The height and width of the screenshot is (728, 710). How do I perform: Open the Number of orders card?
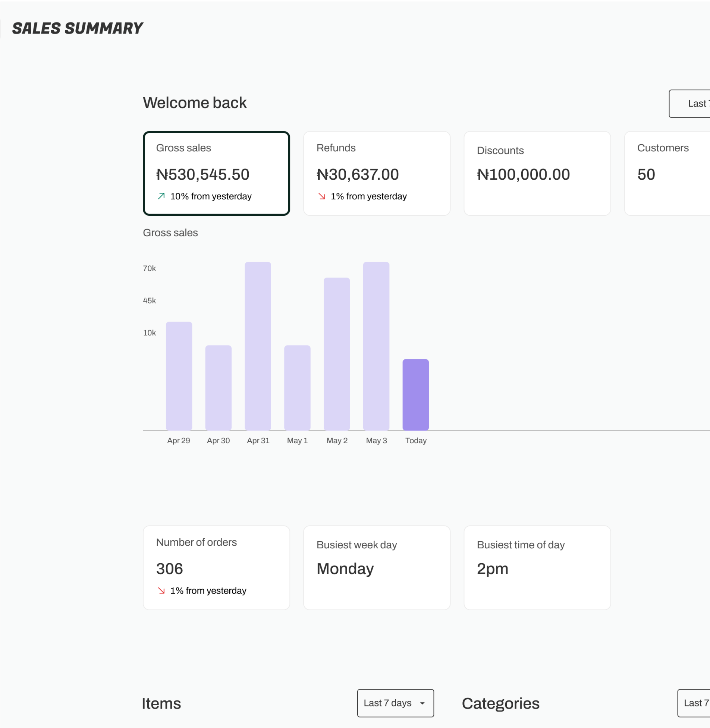[216, 568]
